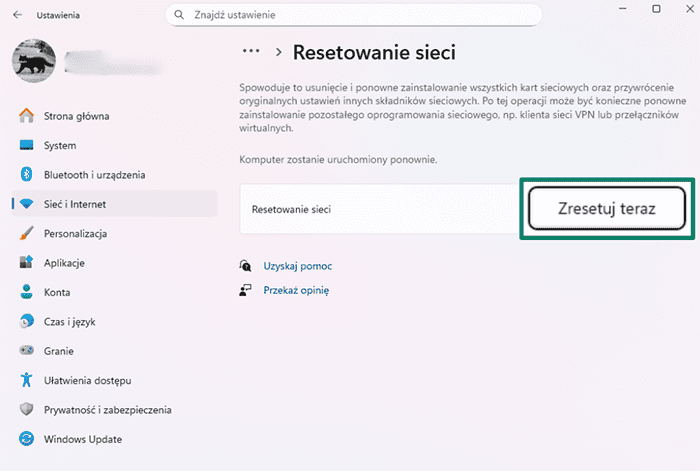Open Bluetooth i urządzenia icon

27,175
